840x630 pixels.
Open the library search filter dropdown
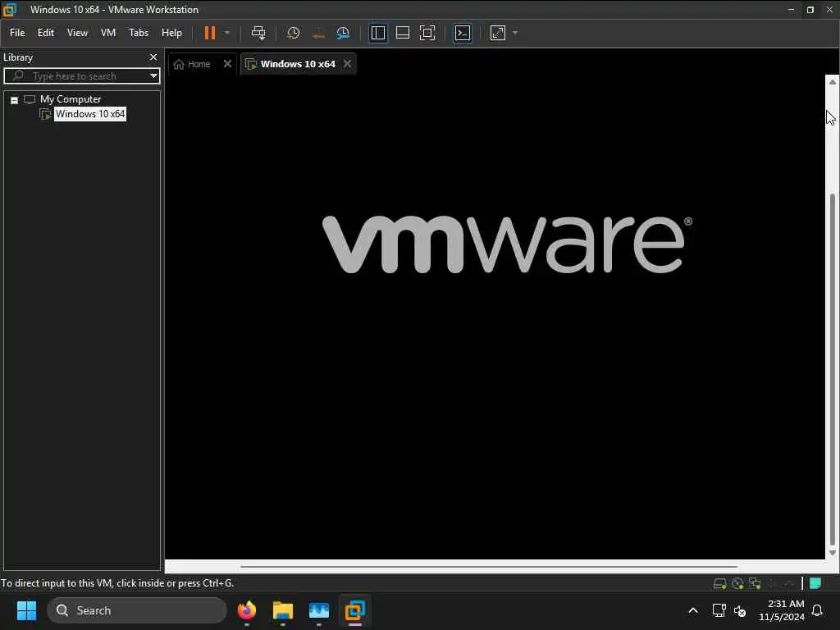pos(153,76)
